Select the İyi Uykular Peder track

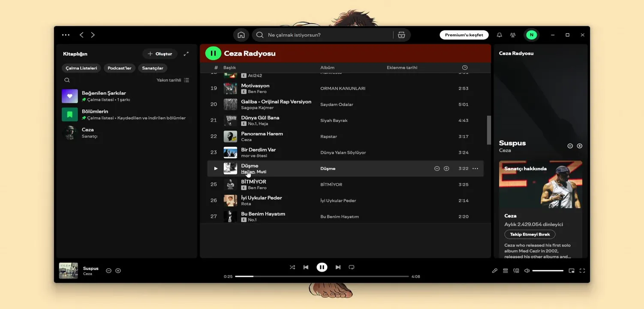345,200
